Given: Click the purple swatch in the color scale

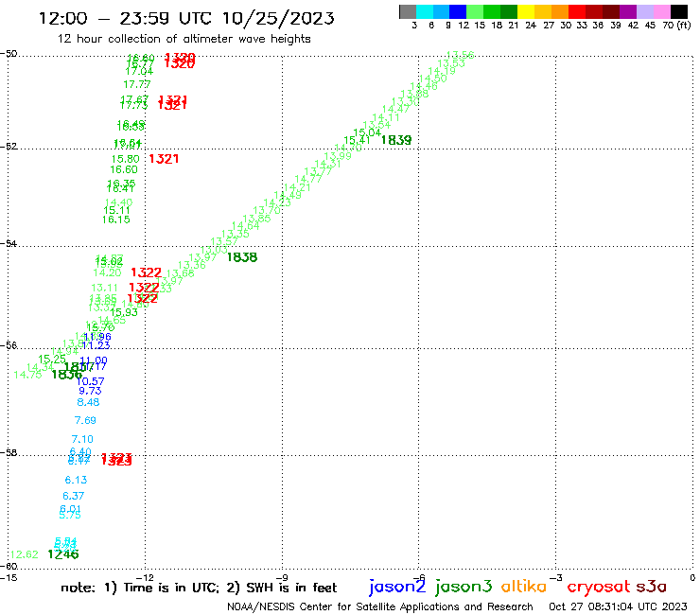Looking at the screenshot, I should coord(628,11).
